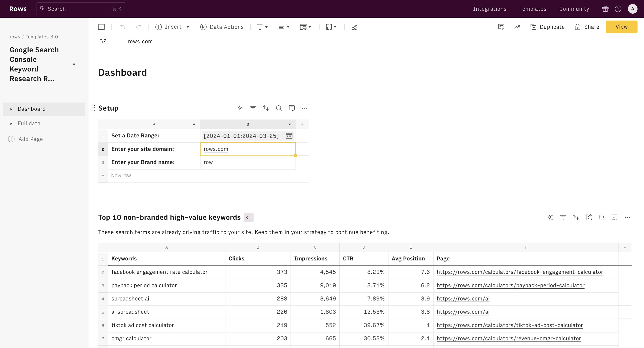Click the yellow View button
The width and height of the screenshot is (644, 348).
[x=621, y=27]
